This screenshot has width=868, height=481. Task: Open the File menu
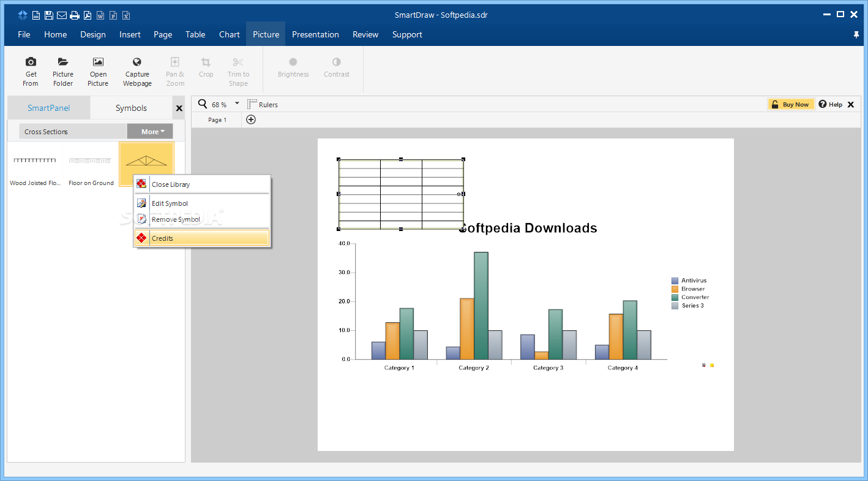tap(24, 34)
